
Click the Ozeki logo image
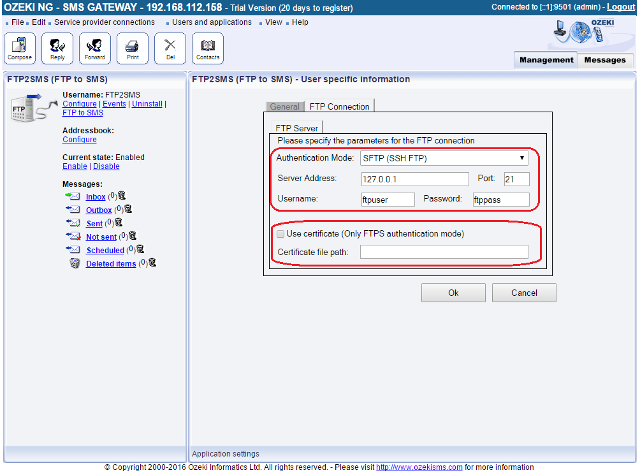(x=584, y=32)
